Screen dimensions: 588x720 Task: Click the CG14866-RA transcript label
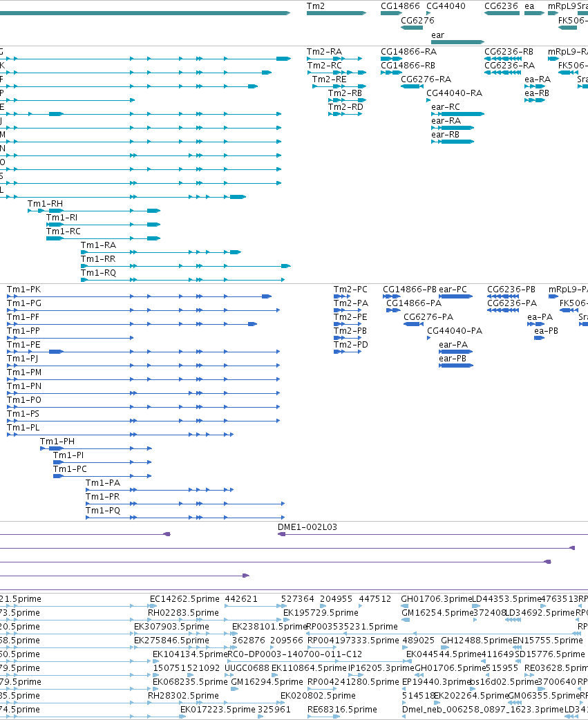point(408,51)
